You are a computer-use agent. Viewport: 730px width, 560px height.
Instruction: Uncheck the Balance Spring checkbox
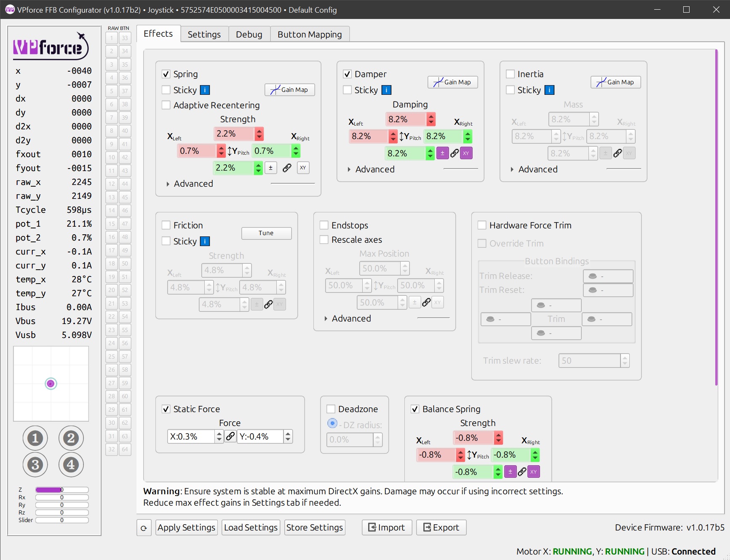click(415, 409)
